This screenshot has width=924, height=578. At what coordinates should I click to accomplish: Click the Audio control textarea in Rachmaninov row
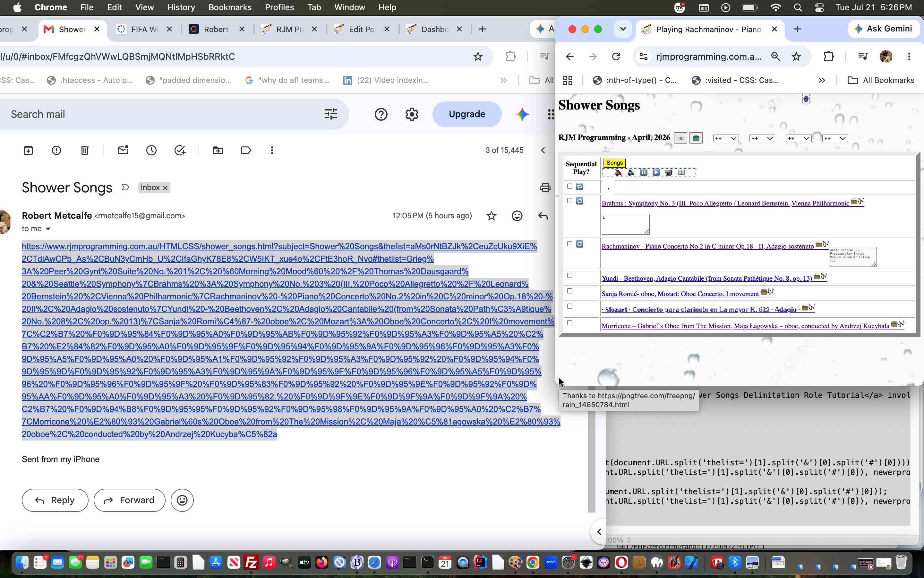[x=852, y=257]
